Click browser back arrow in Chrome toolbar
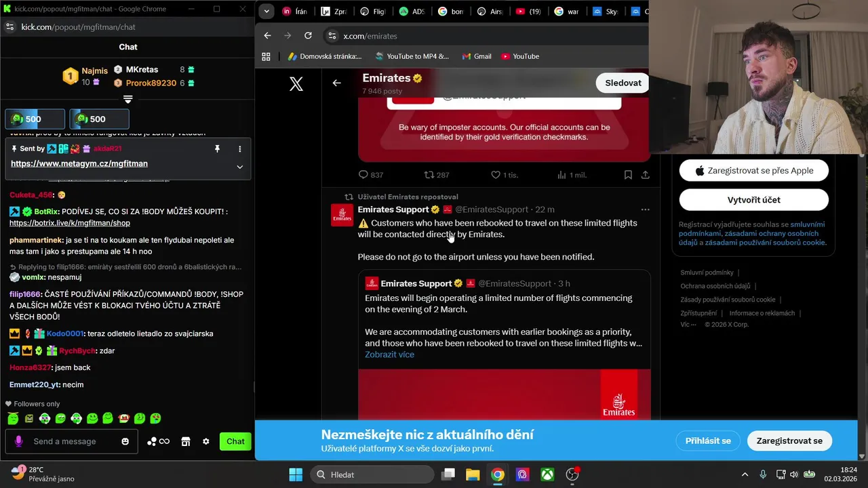The width and height of the screenshot is (868, 488). pos(267,36)
